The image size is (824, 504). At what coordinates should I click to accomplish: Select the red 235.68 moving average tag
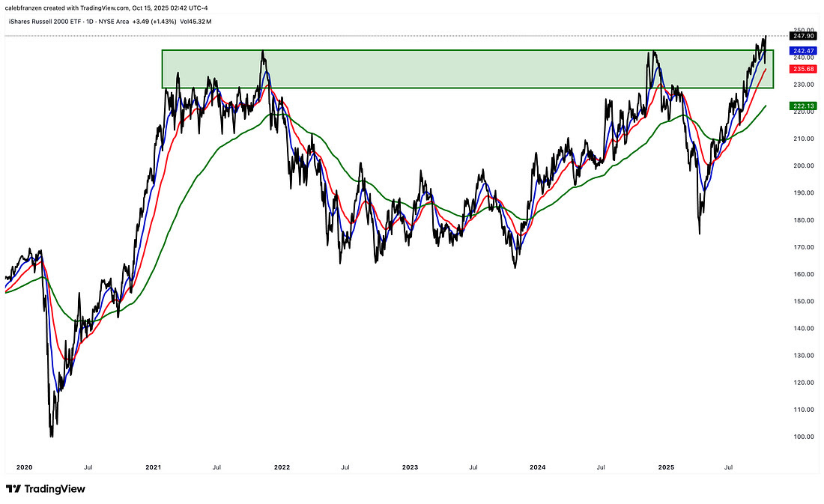point(803,68)
